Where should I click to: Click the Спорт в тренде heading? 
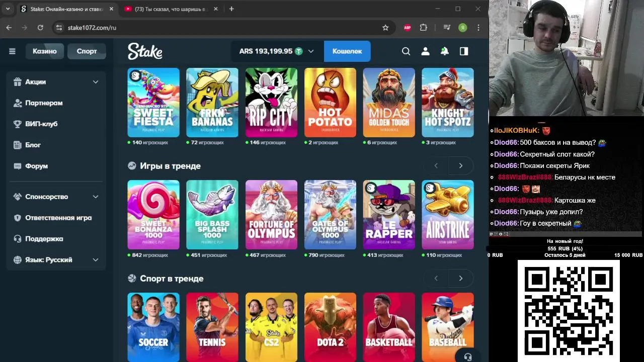[172, 279]
